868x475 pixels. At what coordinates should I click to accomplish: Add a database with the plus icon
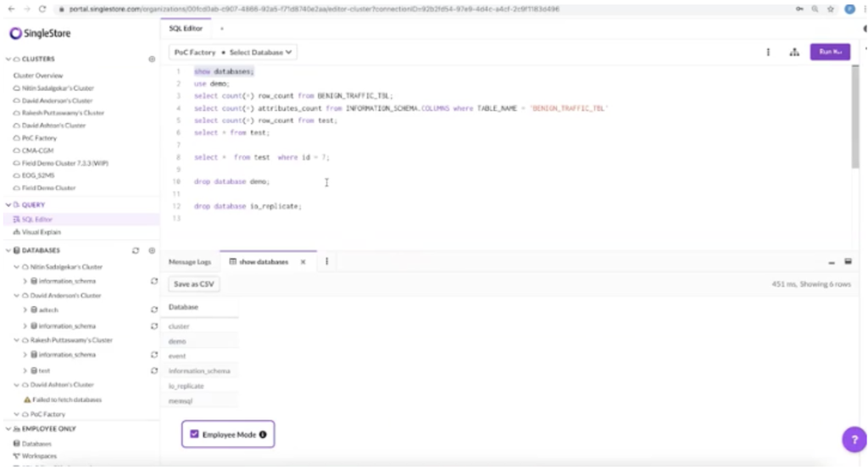click(x=152, y=250)
